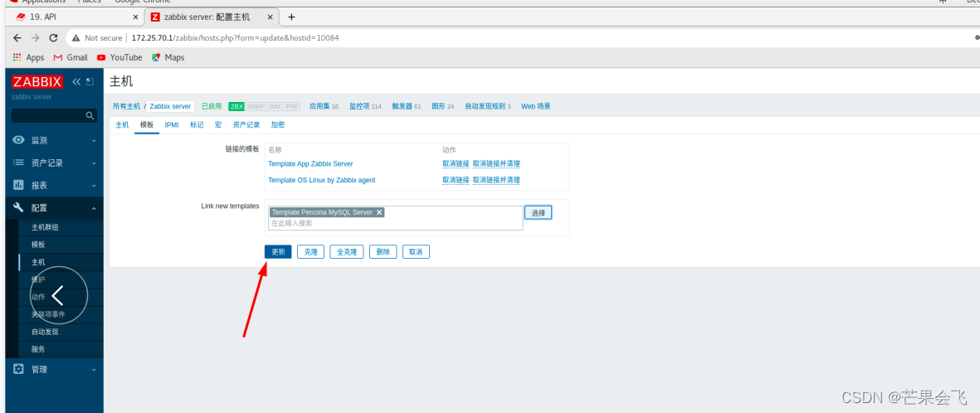Screen dimensions: 980x413
Task: Click the wrench icon for 配置
Action: 19,207
